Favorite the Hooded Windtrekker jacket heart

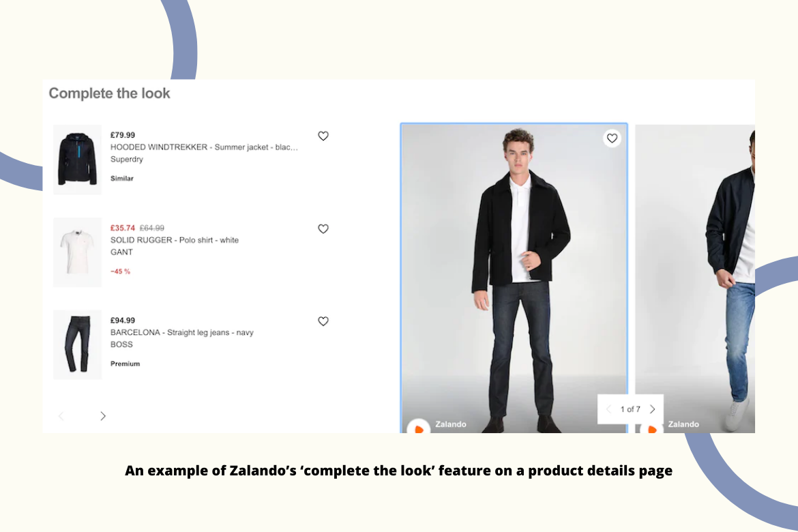[323, 136]
